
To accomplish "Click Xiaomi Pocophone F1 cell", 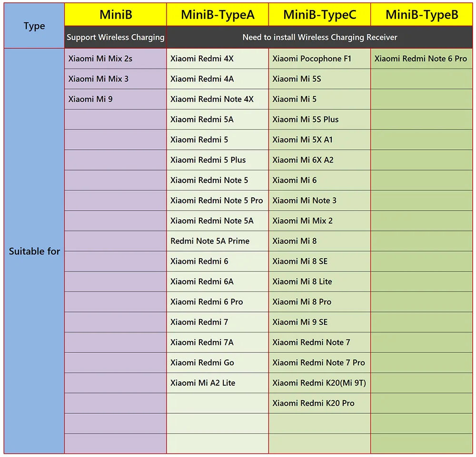I will (x=319, y=58).
